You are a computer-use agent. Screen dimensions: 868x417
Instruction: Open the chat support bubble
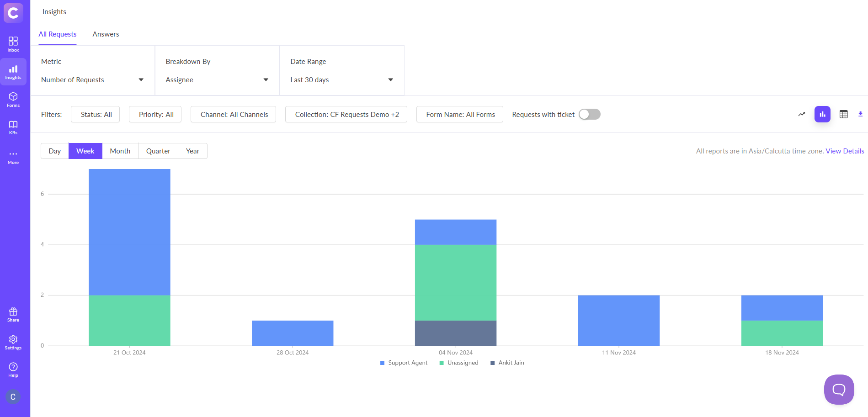[x=839, y=390]
